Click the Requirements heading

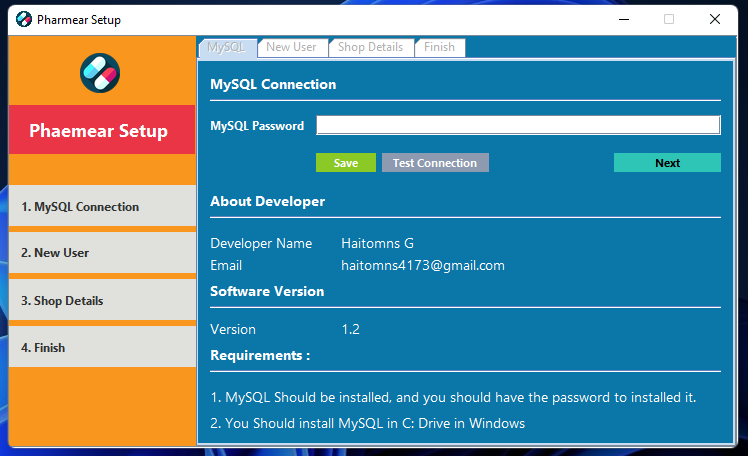pyautogui.click(x=260, y=355)
